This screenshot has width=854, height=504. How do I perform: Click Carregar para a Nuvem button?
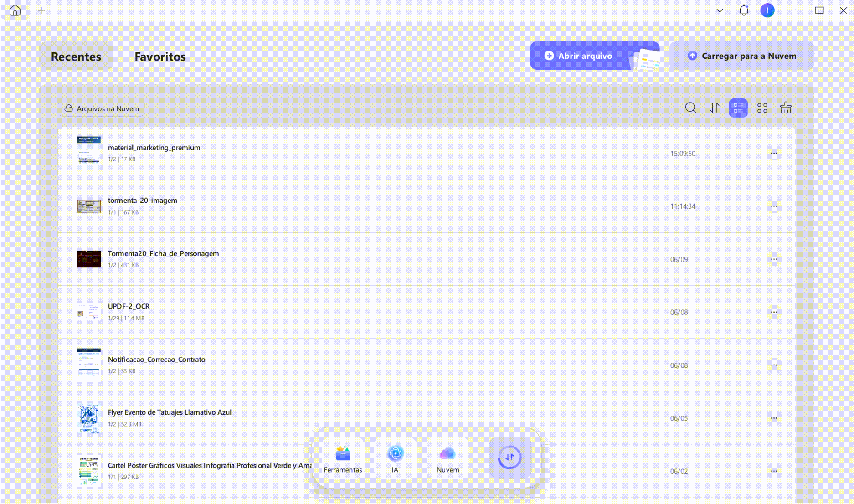tap(742, 56)
